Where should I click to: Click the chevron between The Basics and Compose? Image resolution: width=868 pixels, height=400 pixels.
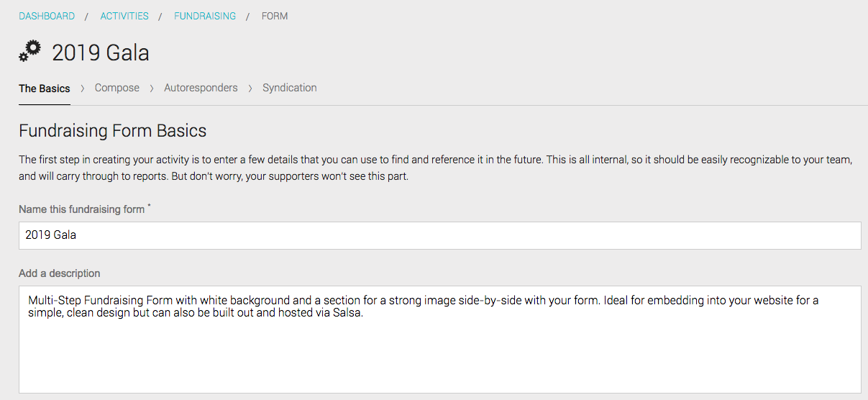83,88
